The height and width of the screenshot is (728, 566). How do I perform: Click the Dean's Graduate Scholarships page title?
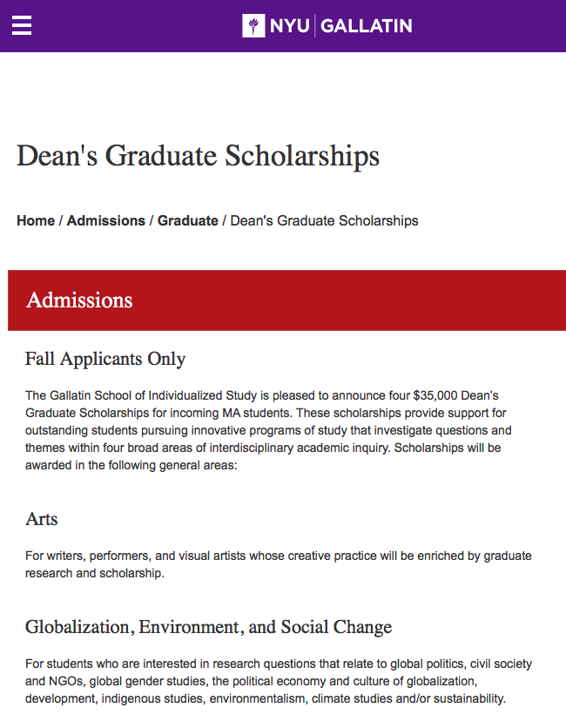[x=199, y=156]
